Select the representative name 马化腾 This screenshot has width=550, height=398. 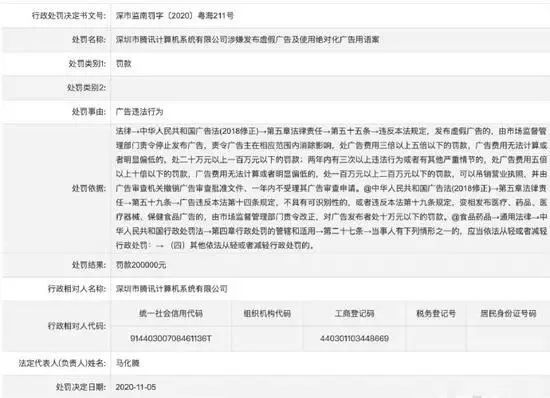(x=128, y=363)
